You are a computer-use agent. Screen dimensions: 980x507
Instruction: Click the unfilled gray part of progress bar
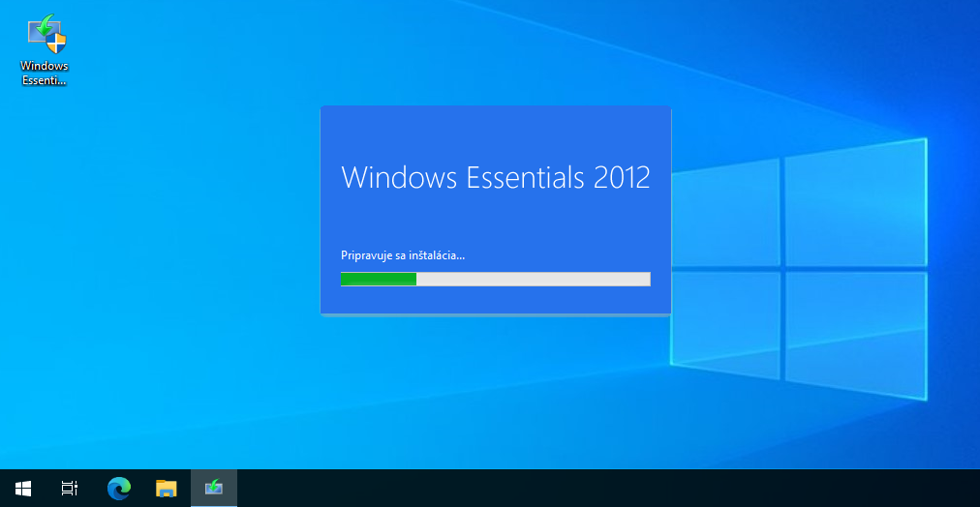point(533,279)
